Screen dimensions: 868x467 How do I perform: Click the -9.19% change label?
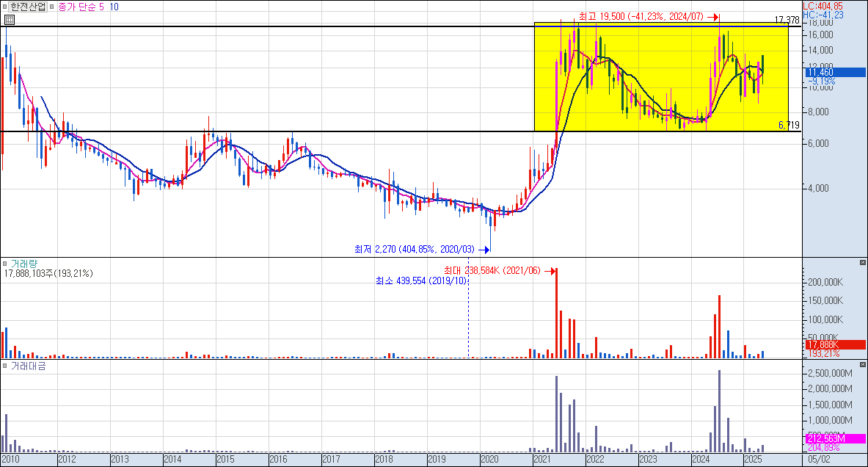822,81
